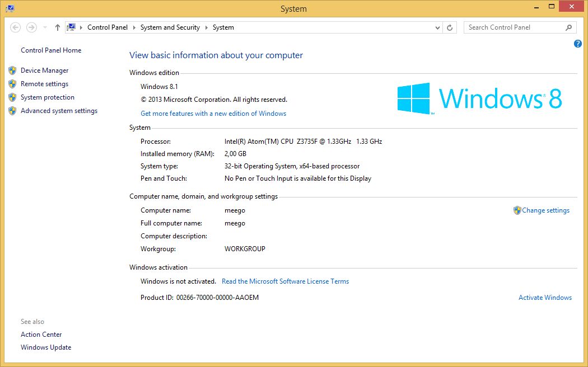Screen dimensions: 588x367
Task: Click the 'Windows is not activated.' text
Action: (x=178, y=281)
